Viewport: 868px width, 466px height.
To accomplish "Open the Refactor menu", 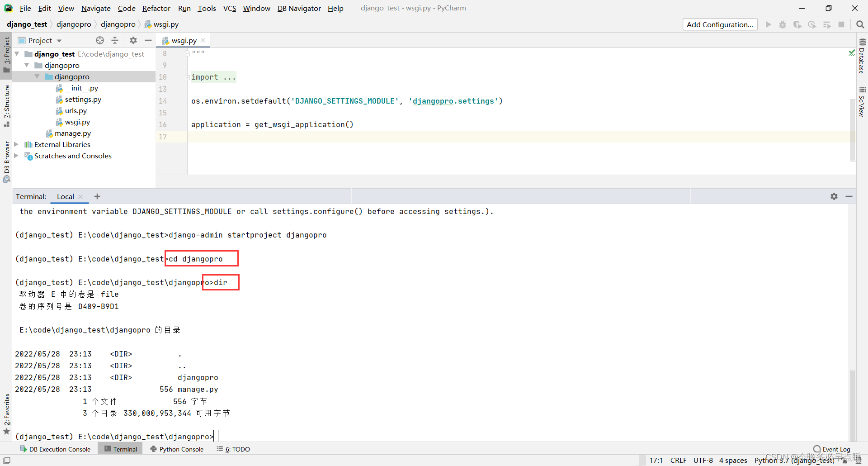I will pos(156,8).
